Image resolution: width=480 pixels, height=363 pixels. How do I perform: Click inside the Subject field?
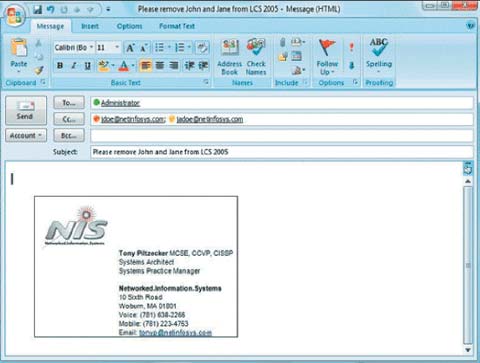[281, 152]
